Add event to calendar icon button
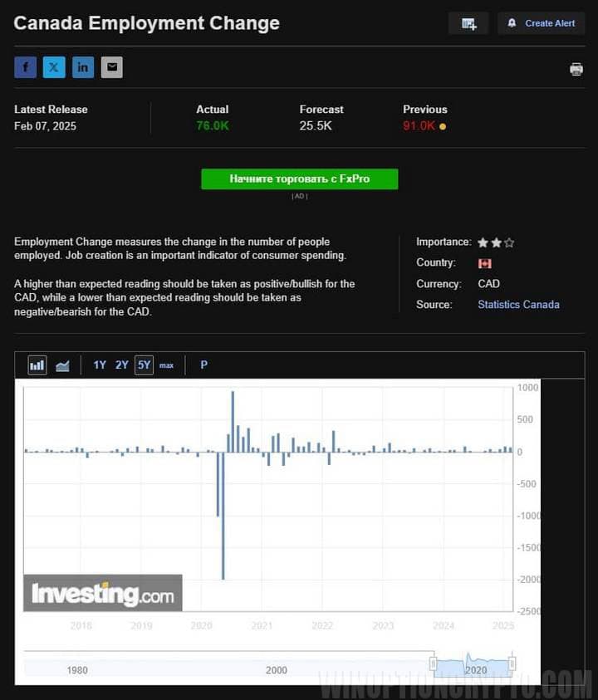 (468, 23)
